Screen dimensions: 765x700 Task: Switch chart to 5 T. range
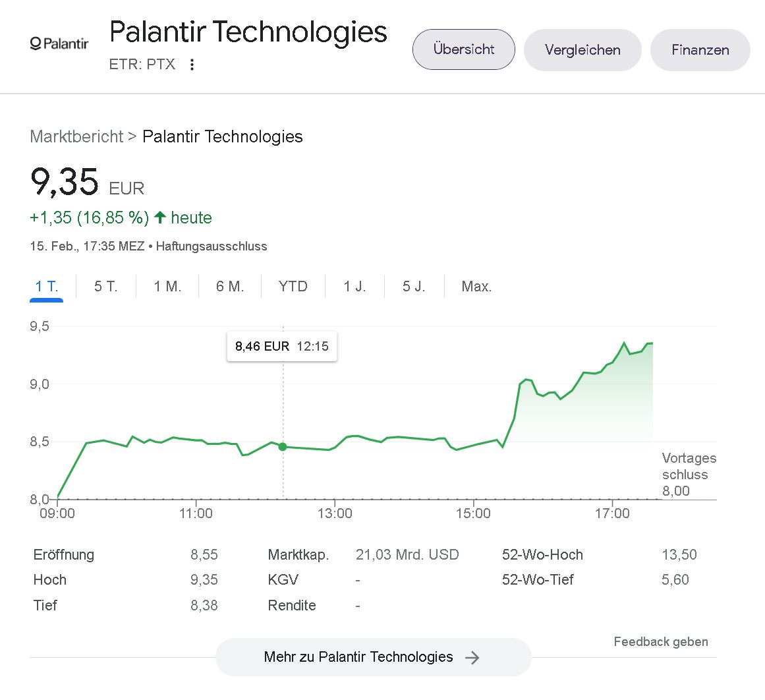(x=105, y=287)
